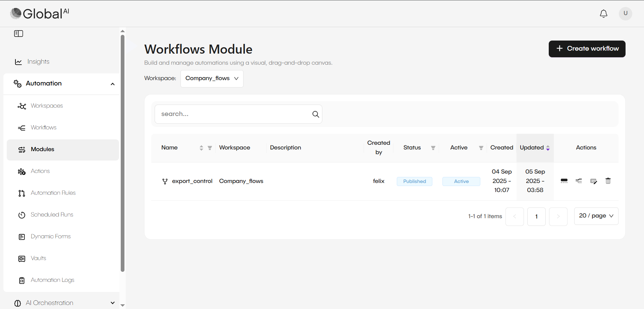Go to Automation Rules in sidebar

tap(53, 193)
